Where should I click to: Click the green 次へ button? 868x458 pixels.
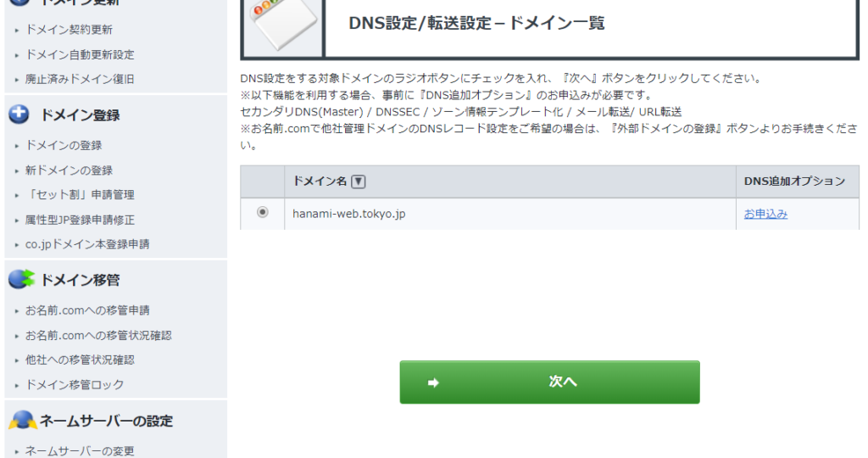point(549,383)
